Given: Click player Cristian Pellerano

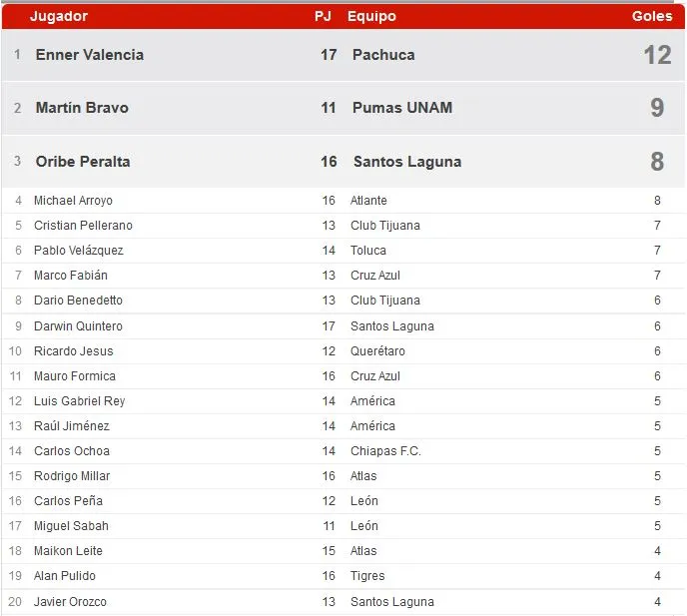Looking at the screenshot, I should pos(83,226).
